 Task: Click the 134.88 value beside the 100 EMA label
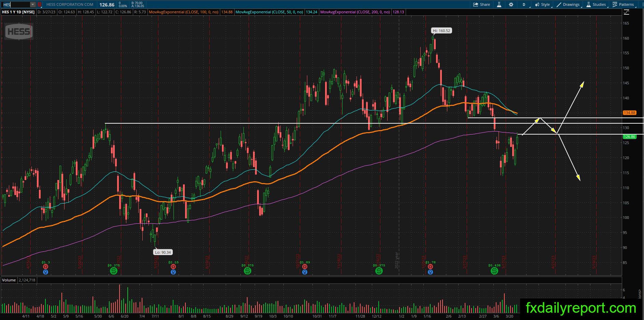coord(227,12)
